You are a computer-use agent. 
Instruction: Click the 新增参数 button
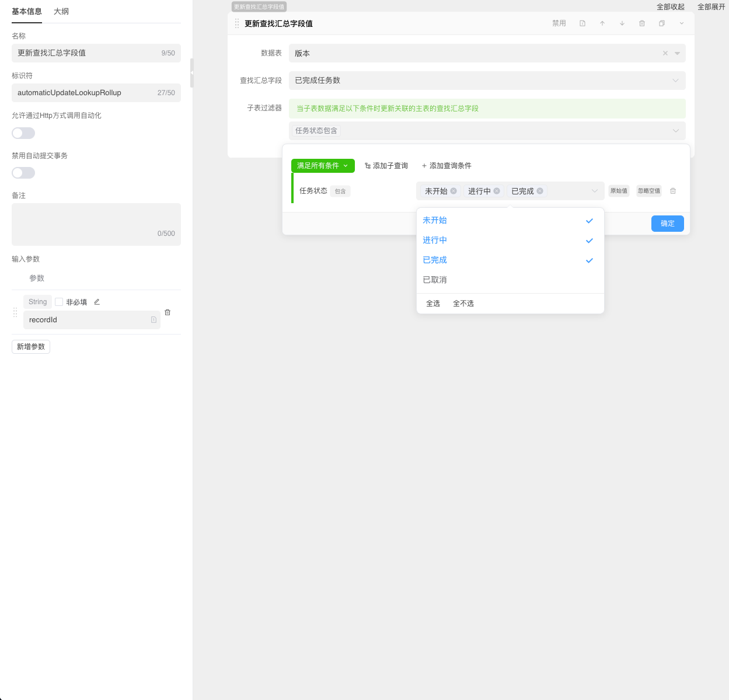coord(31,347)
